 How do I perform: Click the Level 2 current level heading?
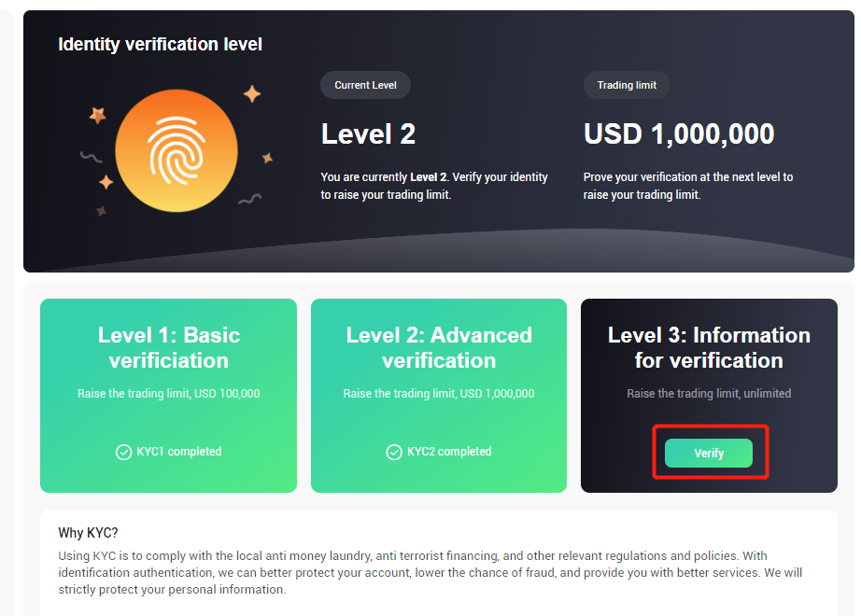click(x=368, y=134)
